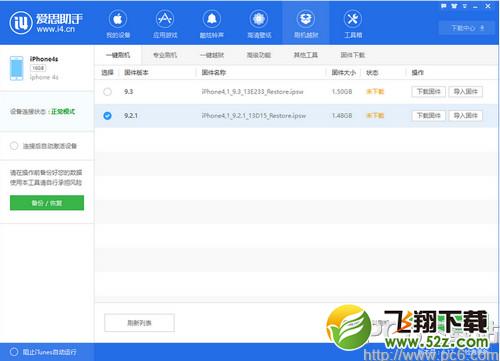
Task: Click the i4 爱思助手 logo
Action: coord(46,23)
